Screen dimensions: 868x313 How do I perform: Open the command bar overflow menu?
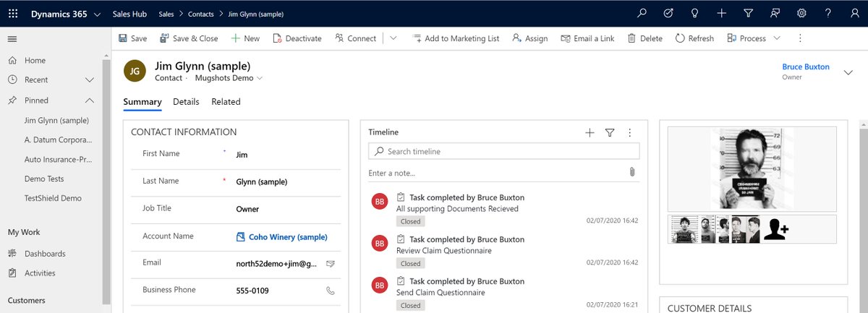pos(800,39)
